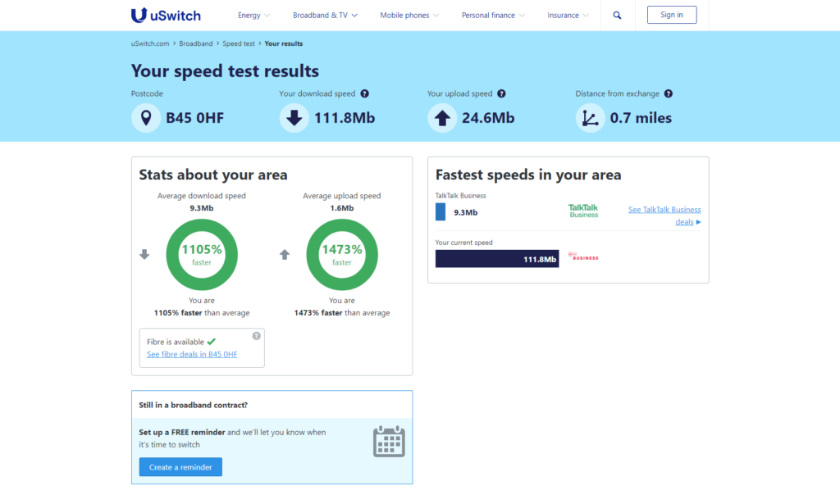Click the fibre availability help icon
The width and height of the screenshot is (840, 504).
coord(257,336)
